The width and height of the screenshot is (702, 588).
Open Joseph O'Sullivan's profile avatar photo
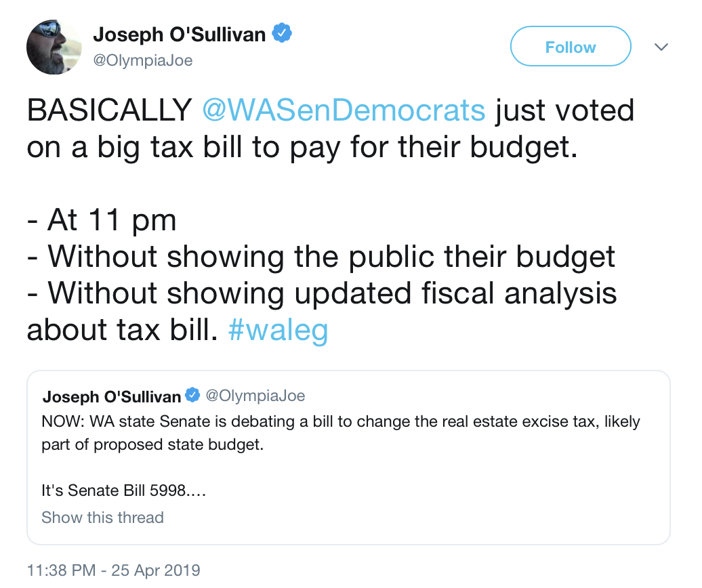(x=54, y=47)
